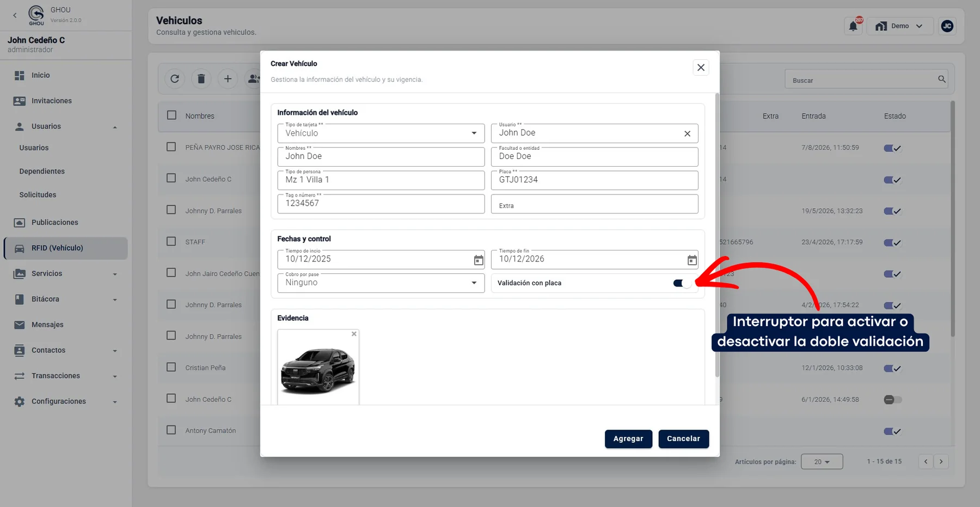Viewport: 980px width, 507px height.
Task: Open Dependientes under Usuarios
Action: coord(42,171)
